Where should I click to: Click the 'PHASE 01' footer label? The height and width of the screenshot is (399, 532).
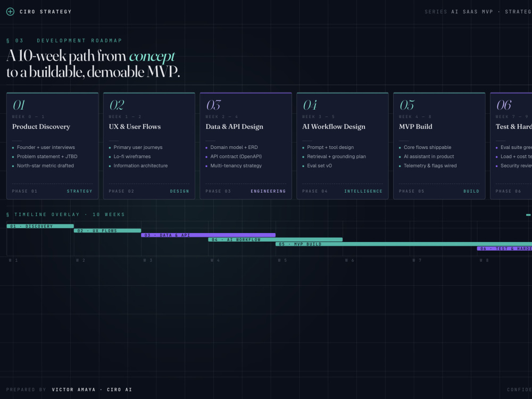tap(25, 192)
